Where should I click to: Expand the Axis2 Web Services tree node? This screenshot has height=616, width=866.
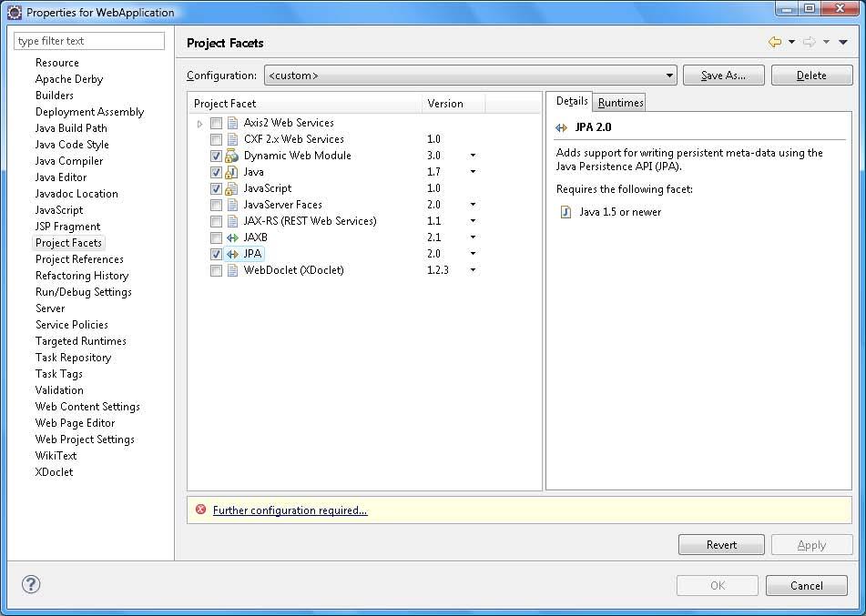click(200, 124)
